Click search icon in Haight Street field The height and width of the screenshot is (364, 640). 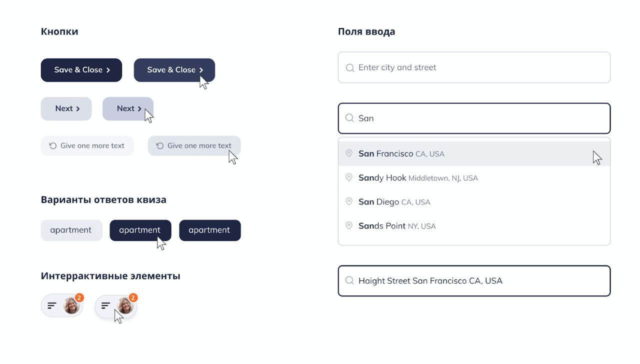pyautogui.click(x=350, y=280)
